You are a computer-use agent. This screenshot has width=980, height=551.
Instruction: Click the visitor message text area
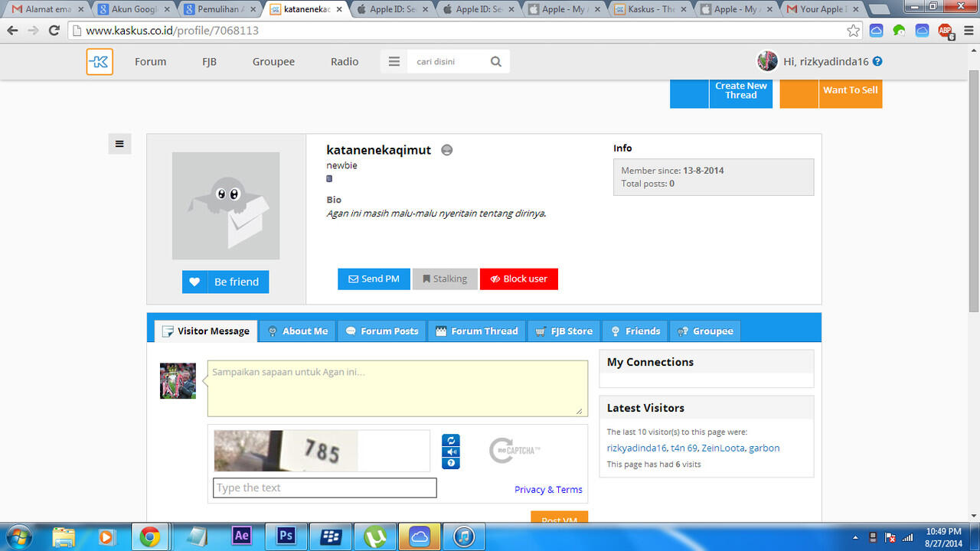(x=397, y=389)
